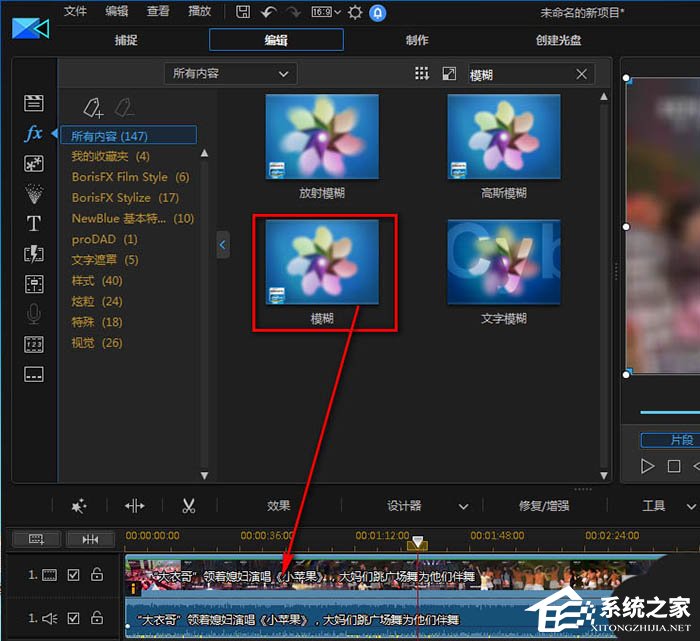
Task: Click the magic fix wand icon
Action: tap(79, 506)
